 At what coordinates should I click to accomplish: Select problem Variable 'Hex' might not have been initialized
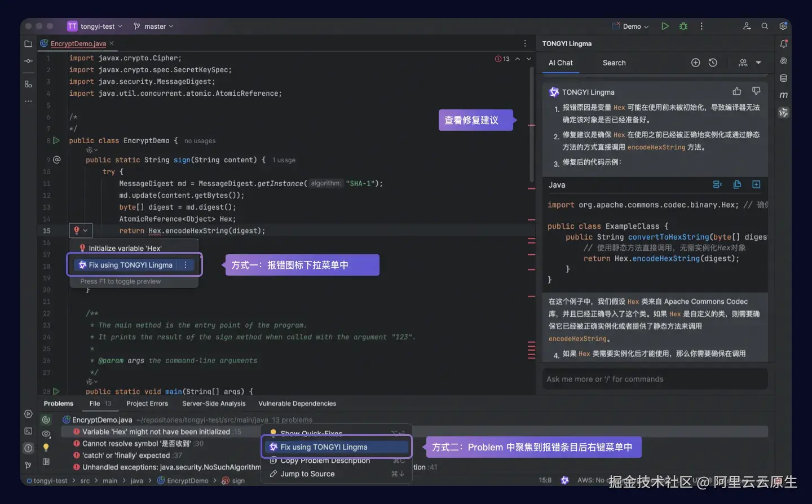click(x=156, y=432)
